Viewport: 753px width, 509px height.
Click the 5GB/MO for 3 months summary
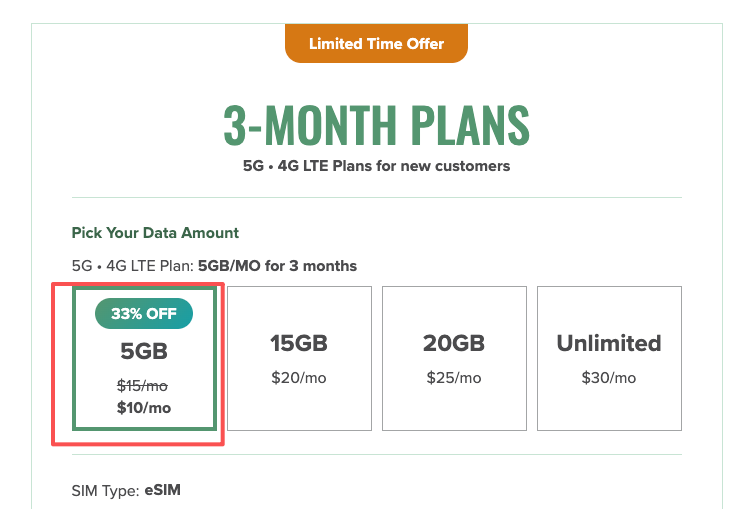coord(277,266)
